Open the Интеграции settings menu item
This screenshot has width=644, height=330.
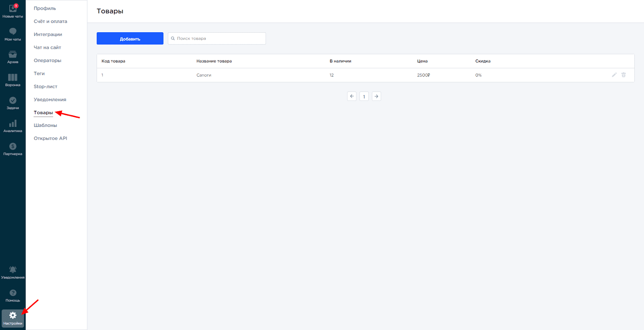point(48,35)
